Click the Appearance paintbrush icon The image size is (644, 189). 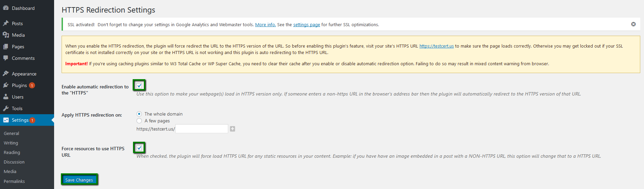(x=6, y=74)
